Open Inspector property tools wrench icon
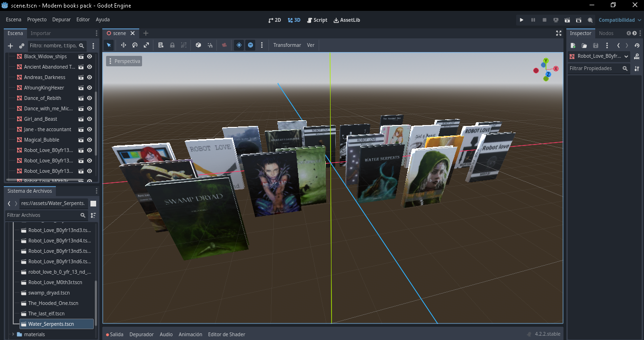Screen dimensions: 644x340 [637, 69]
